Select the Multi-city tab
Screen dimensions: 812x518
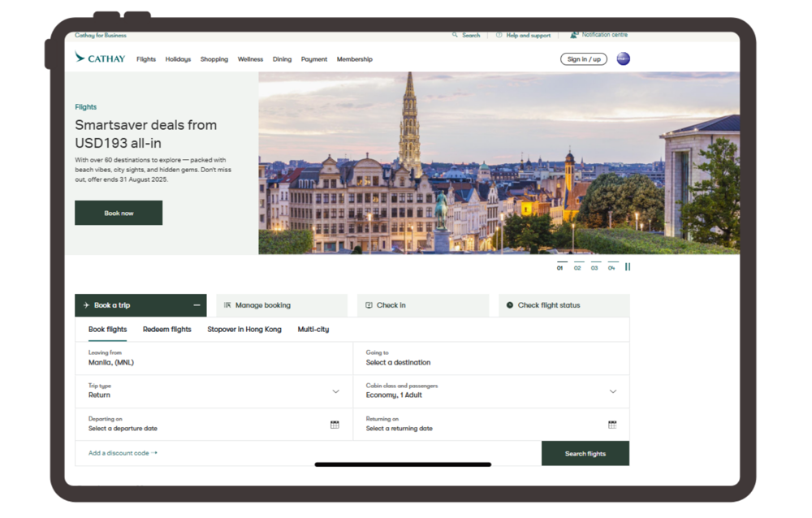[313, 330]
